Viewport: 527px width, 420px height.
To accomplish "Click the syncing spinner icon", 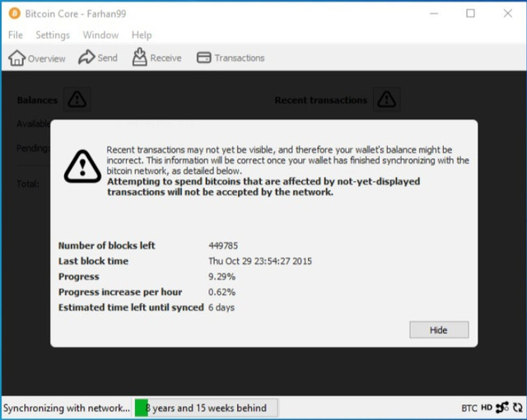I will click(518, 408).
